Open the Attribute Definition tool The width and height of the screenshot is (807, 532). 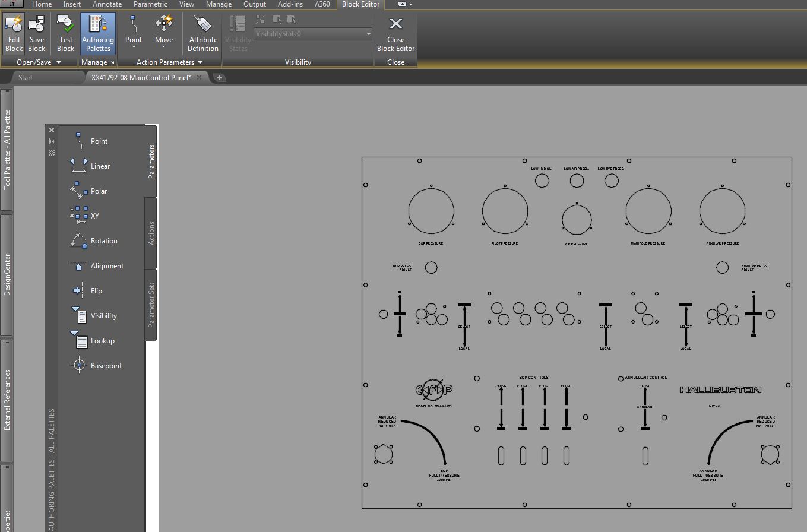tap(203, 34)
